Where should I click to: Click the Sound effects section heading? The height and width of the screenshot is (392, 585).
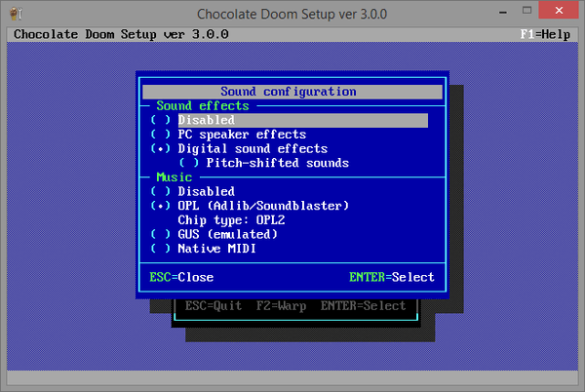click(x=203, y=106)
